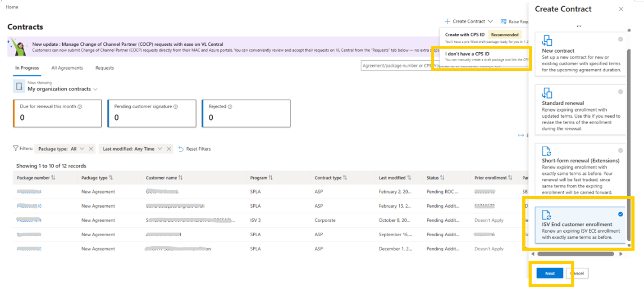Click the plus icon beside Create Contract
Image resolution: width=644 pixels, height=288 pixels.
point(448,21)
